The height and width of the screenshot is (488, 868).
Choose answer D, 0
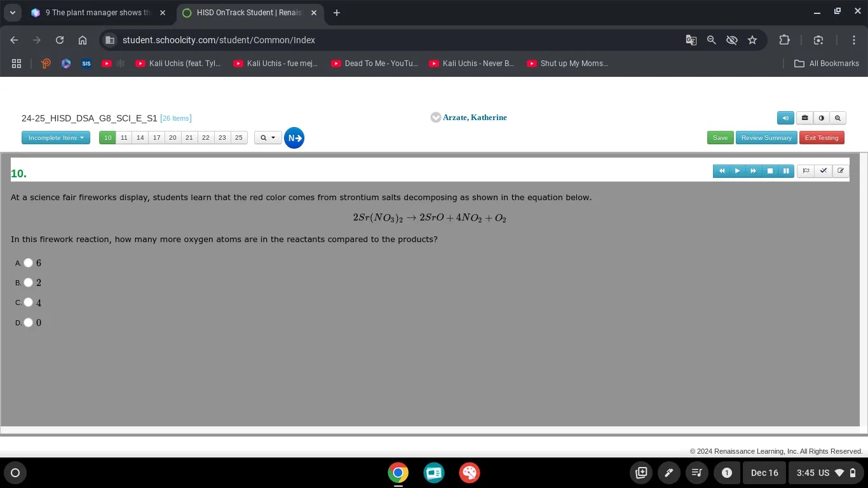29,323
